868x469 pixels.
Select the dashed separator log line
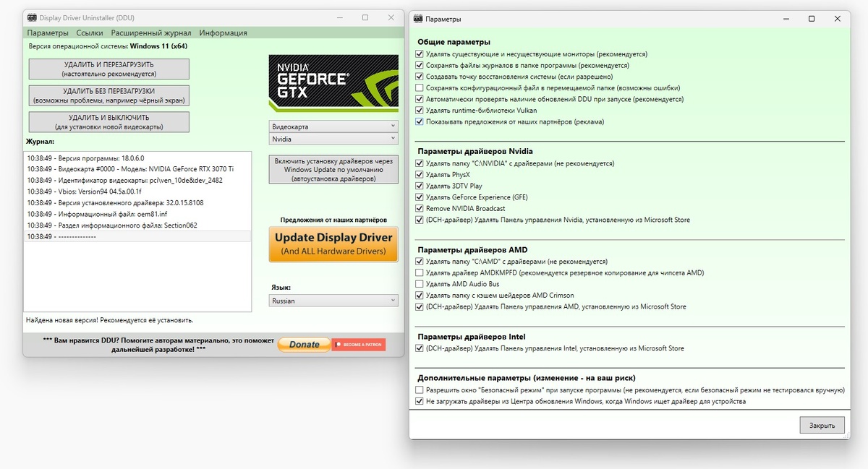pyautogui.click(x=137, y=236)
